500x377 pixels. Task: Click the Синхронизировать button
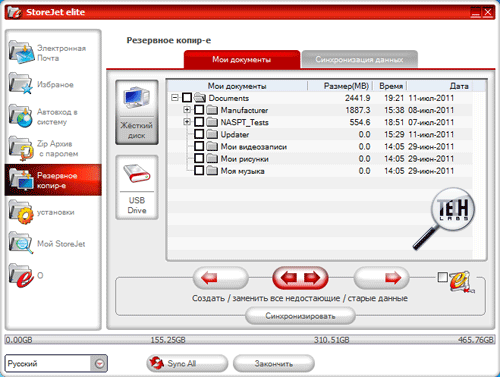point(300,316)
